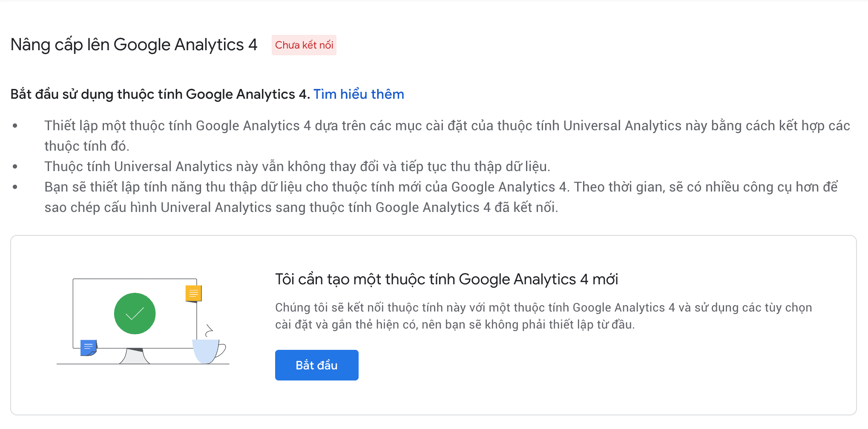Click the 'Nâng cấp lên Google Analytics 4' heading
868x429 pixels.
click(134, 45)
